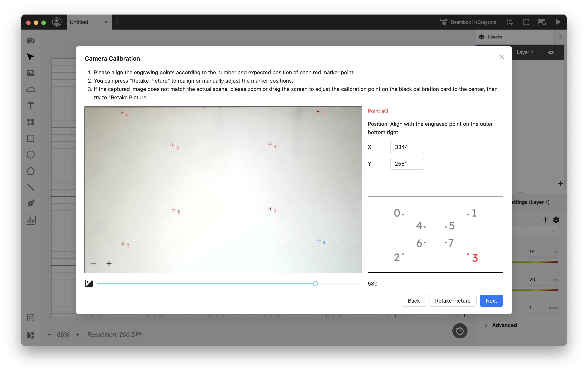Zoom out the canvas from 36%
The image size is (588, 374).
pos(50,334)
